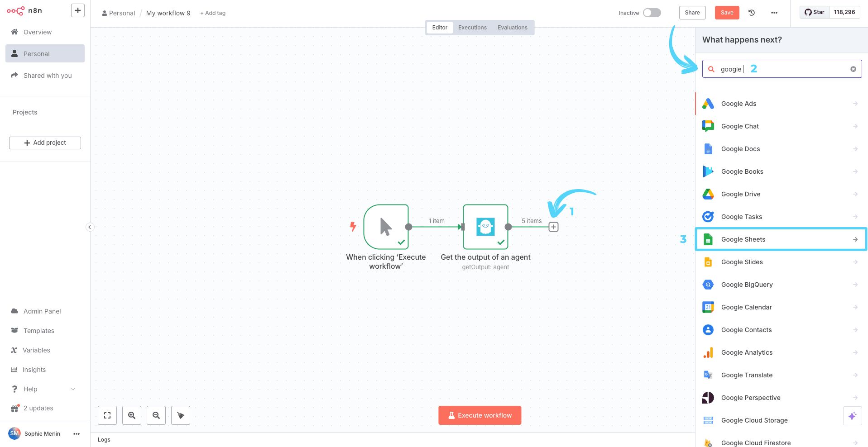The image size is (868, 447).
Task: Click workflow name My workflow 9
Action: click(168, 13)
